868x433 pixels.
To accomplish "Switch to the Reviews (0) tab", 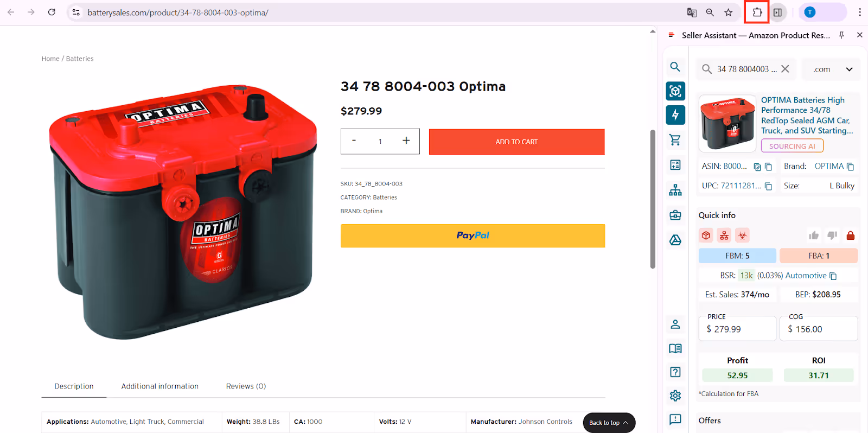I will 246,386.
